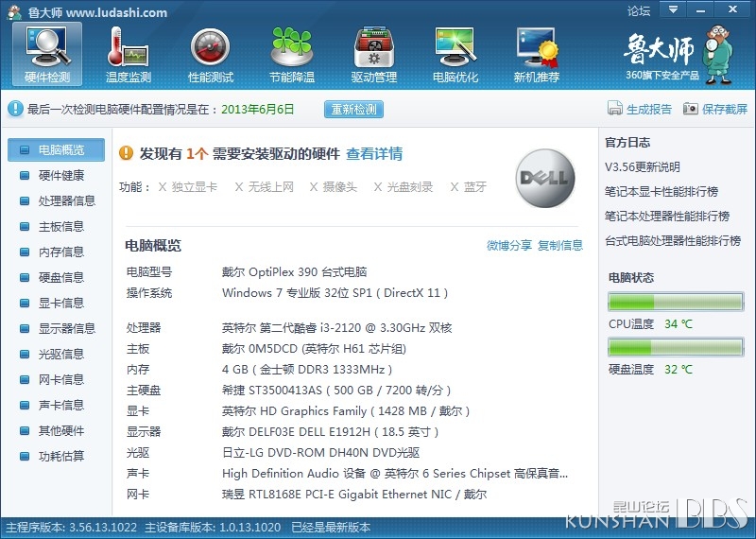Click 主程序版本 3.56.13.1022 status text
756x539 pixels.
(72, 528)
